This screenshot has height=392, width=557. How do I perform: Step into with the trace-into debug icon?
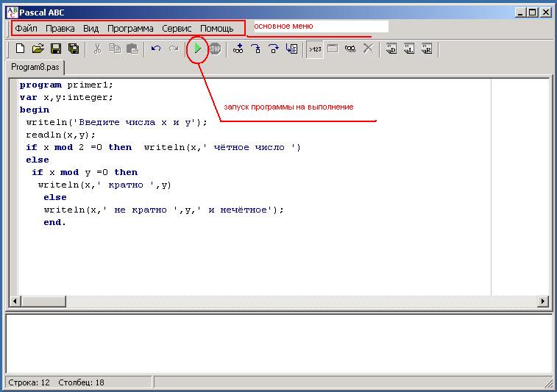pos(256,49)
